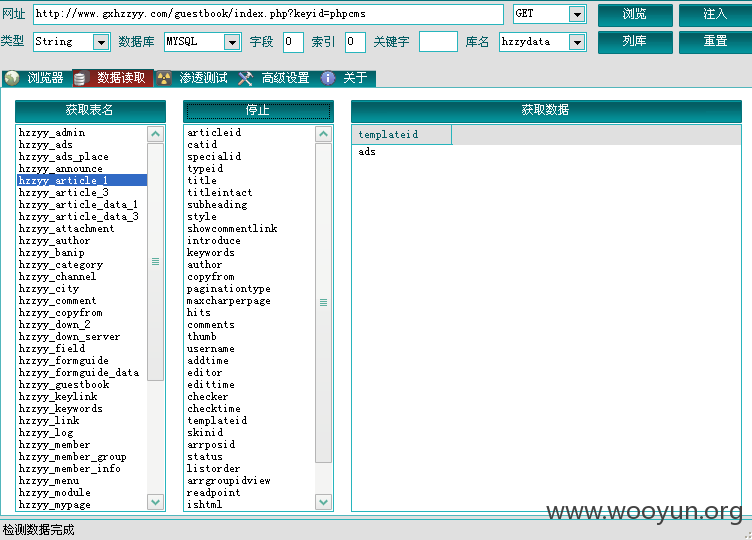Click the 获取表名 button

[x=90, y=111]
